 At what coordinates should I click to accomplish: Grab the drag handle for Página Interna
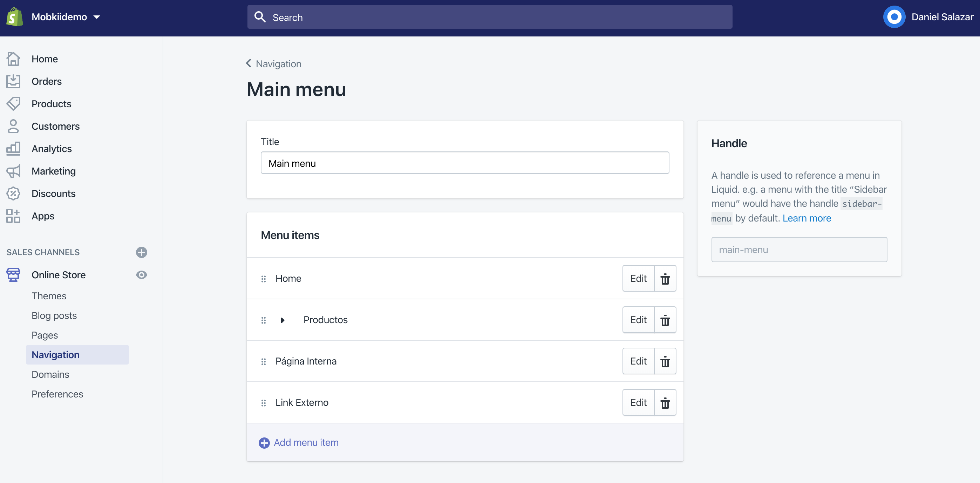263,362
